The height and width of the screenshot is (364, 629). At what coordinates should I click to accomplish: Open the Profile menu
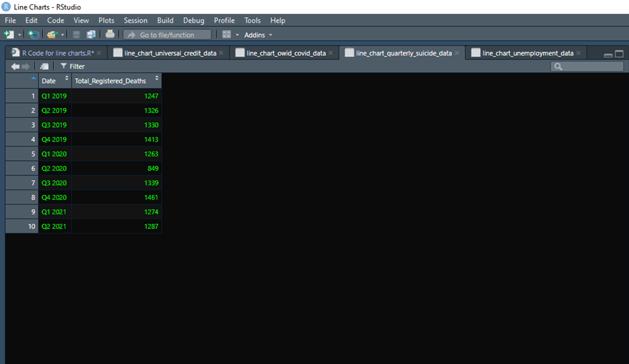[224, 21]
